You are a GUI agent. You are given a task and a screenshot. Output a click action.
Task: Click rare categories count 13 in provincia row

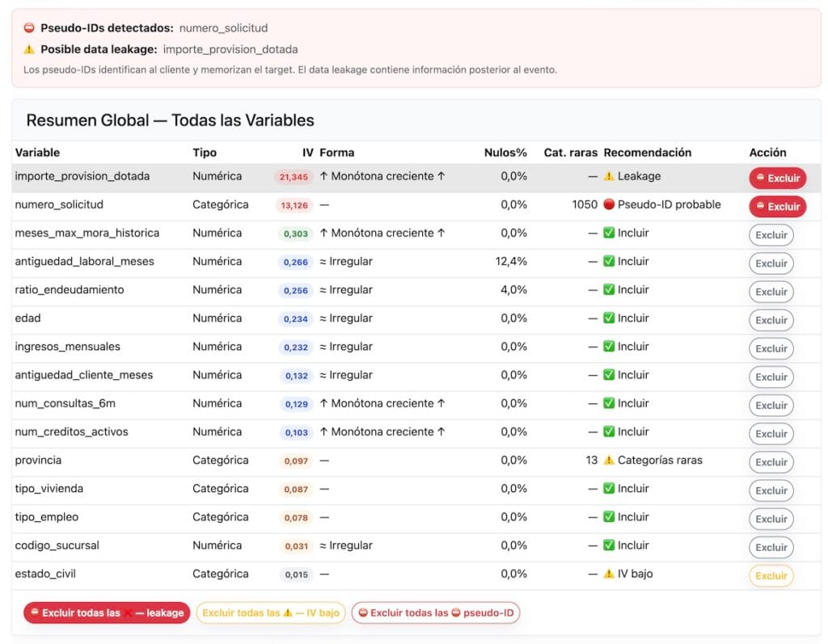[x=591, y=461]
